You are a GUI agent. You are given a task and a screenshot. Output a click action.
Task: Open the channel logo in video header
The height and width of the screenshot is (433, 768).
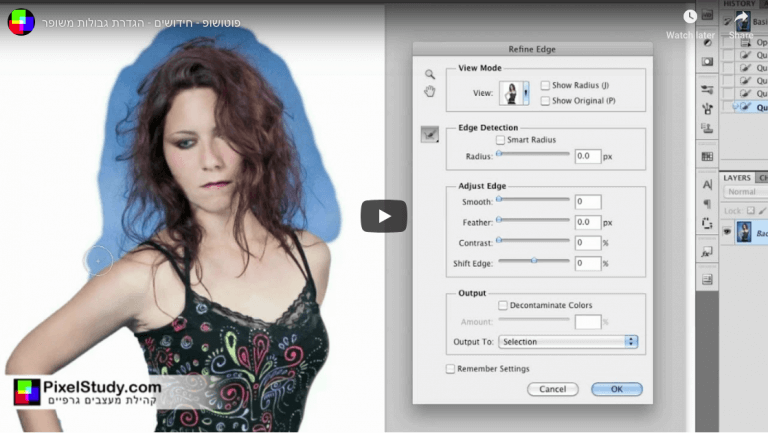click(21, 22)
